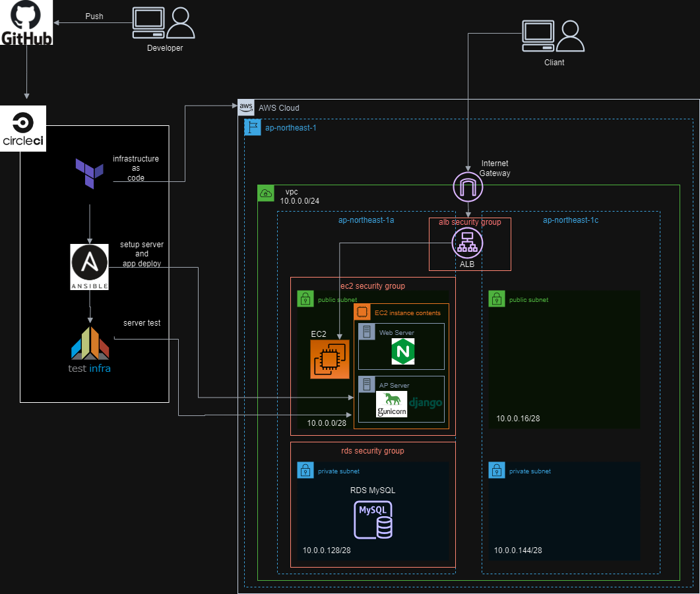700x594 pixels.
Task: Select the Cliant computer icon
Action: point(538,34)
